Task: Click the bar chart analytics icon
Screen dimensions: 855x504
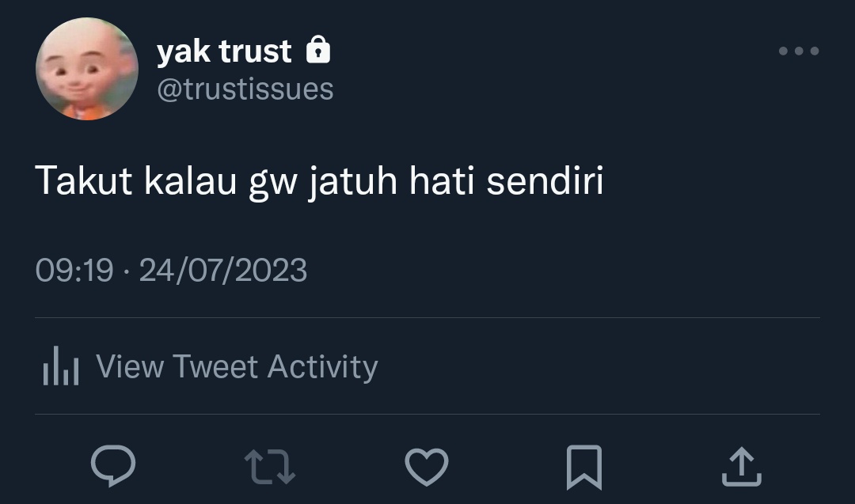Action: point(61,366)
